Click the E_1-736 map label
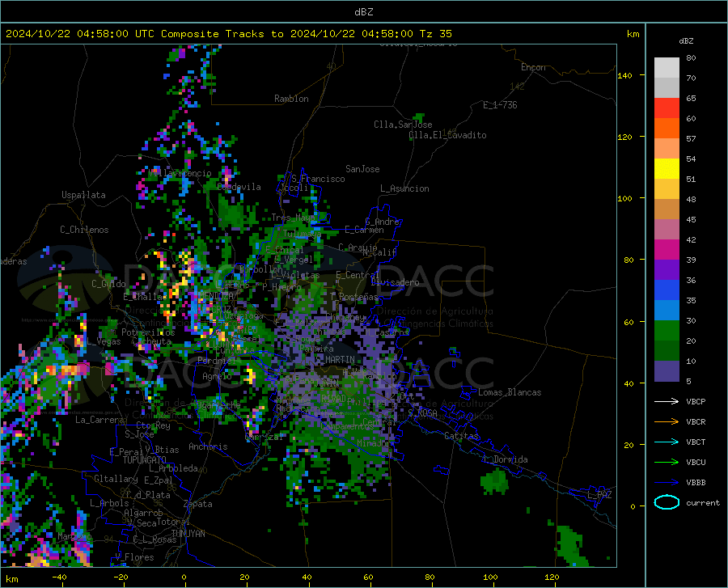The image size is (728, 588). click(500, 105)
